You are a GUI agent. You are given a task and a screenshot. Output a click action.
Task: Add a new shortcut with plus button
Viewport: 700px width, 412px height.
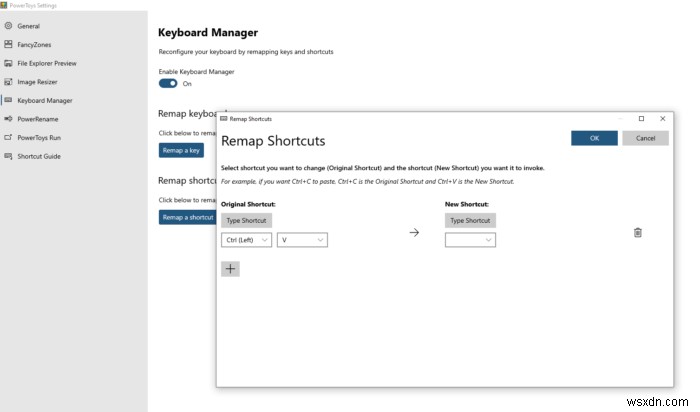(231, 268)
